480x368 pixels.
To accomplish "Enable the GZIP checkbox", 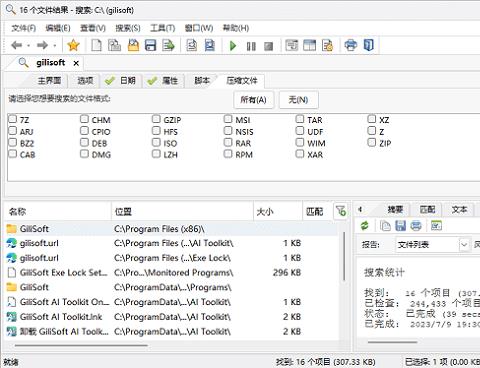I will (x=156, y=119).
